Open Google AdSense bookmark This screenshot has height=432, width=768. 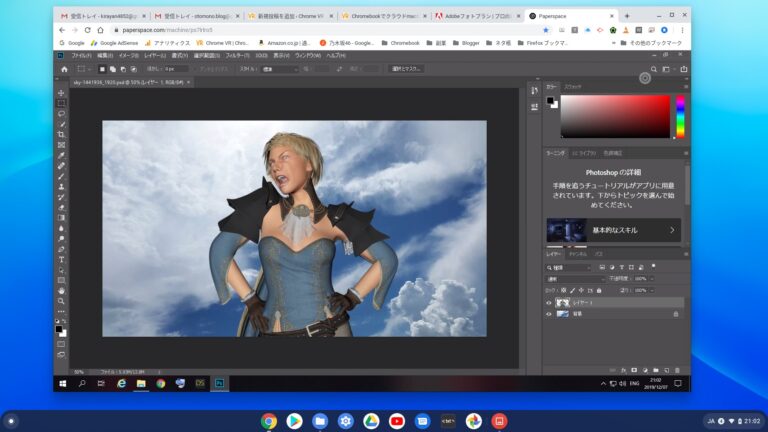[x=115, y=43]
